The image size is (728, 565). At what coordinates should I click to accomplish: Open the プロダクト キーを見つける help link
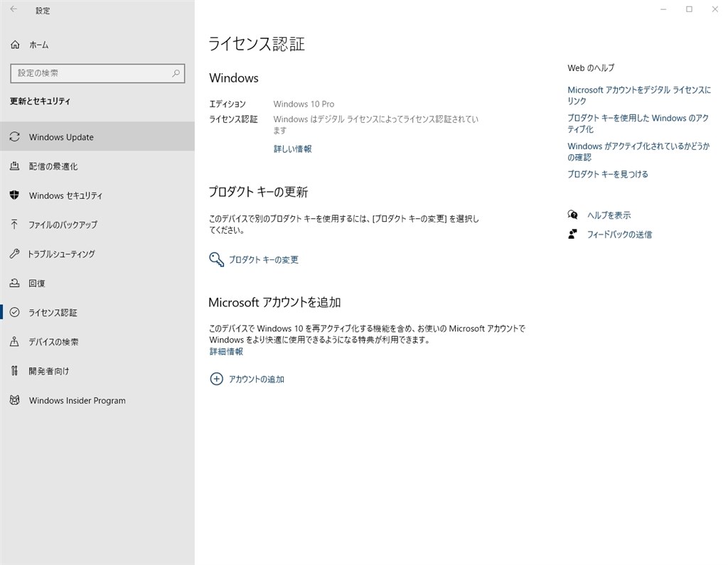point(607,173)
